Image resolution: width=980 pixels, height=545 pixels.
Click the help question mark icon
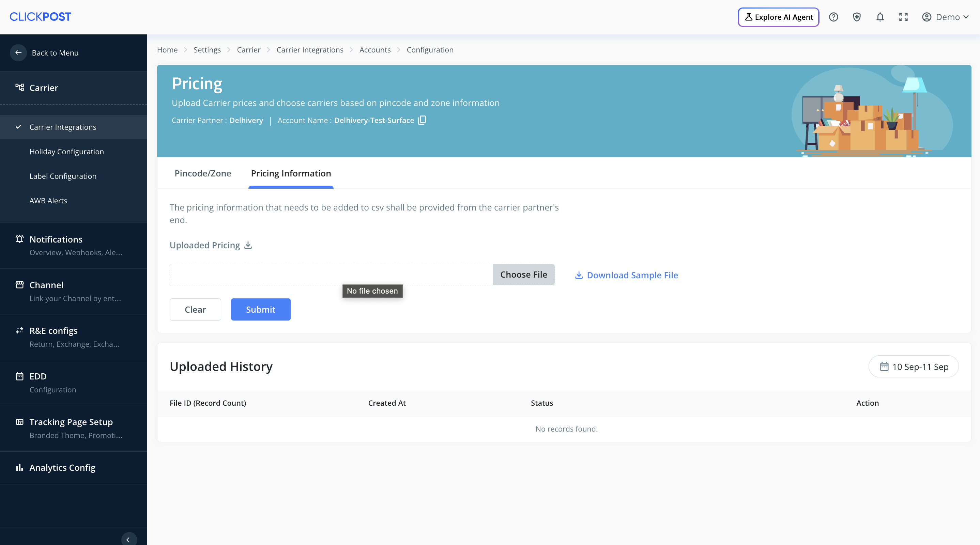[833, 17]
